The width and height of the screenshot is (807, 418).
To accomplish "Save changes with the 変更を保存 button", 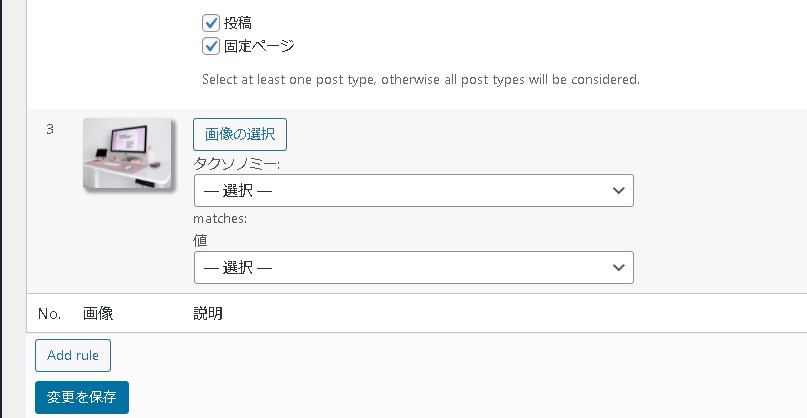I will point(82,397).
